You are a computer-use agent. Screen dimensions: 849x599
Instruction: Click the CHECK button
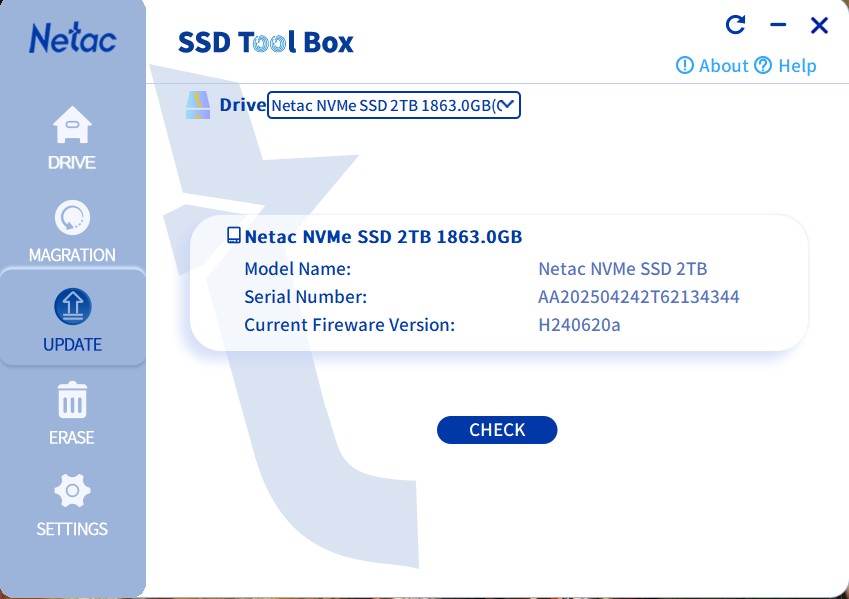pos(497,429)
